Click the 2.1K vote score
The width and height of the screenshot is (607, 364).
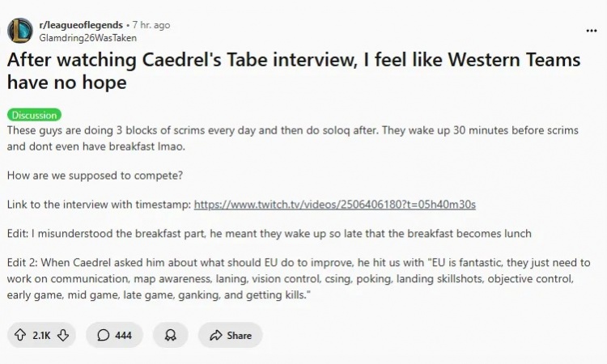[41, 335]
